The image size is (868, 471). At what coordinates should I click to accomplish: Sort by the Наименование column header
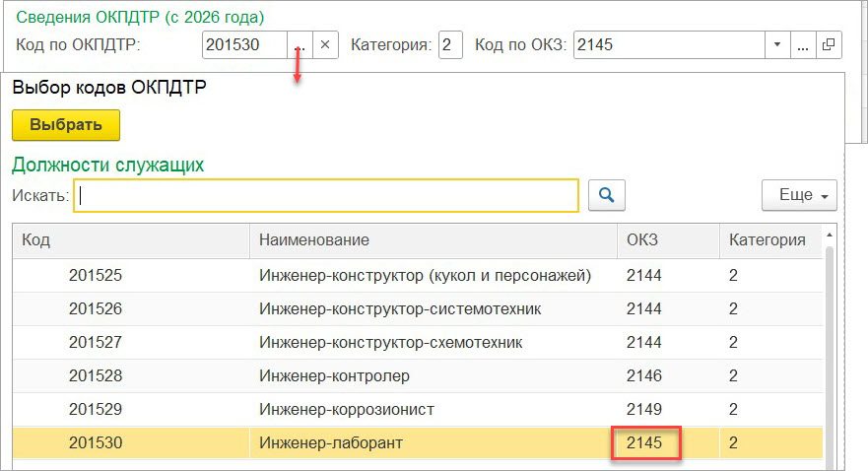tap(433, 239)
